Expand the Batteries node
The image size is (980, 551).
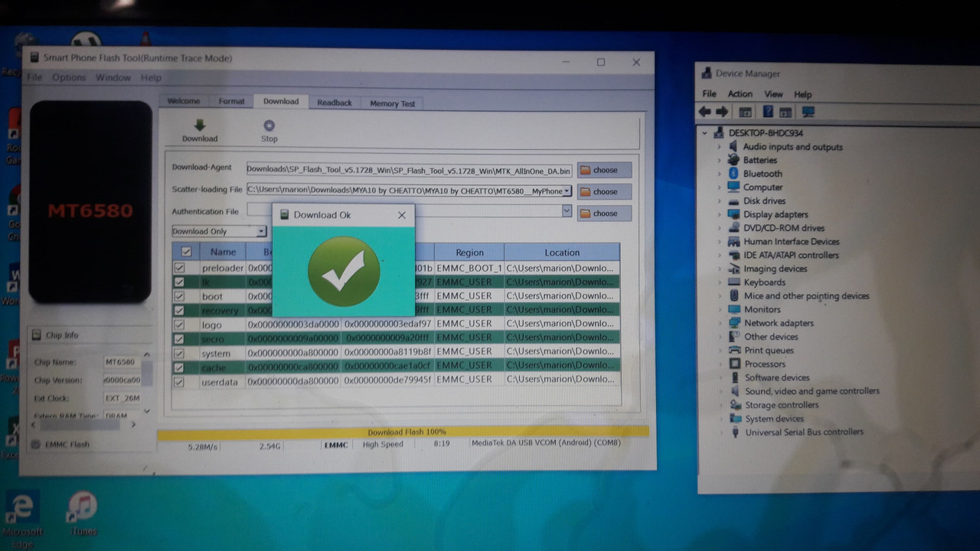(x=719, y=160)
